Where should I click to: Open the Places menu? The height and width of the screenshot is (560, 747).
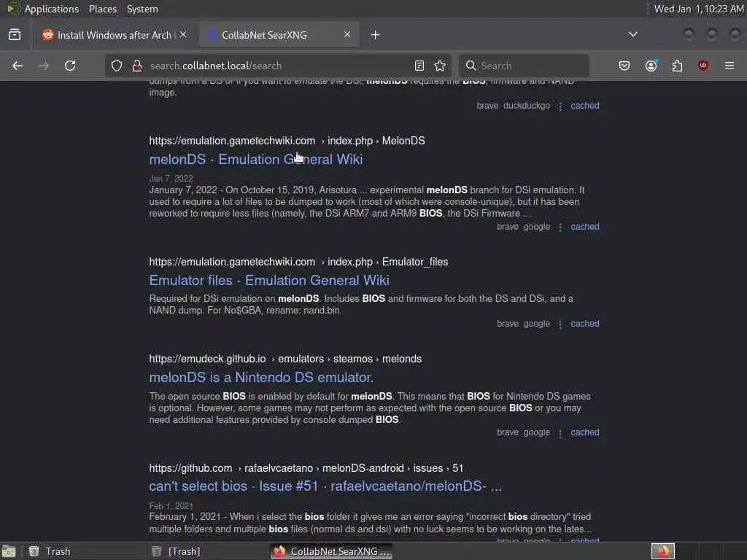[102, 9]
